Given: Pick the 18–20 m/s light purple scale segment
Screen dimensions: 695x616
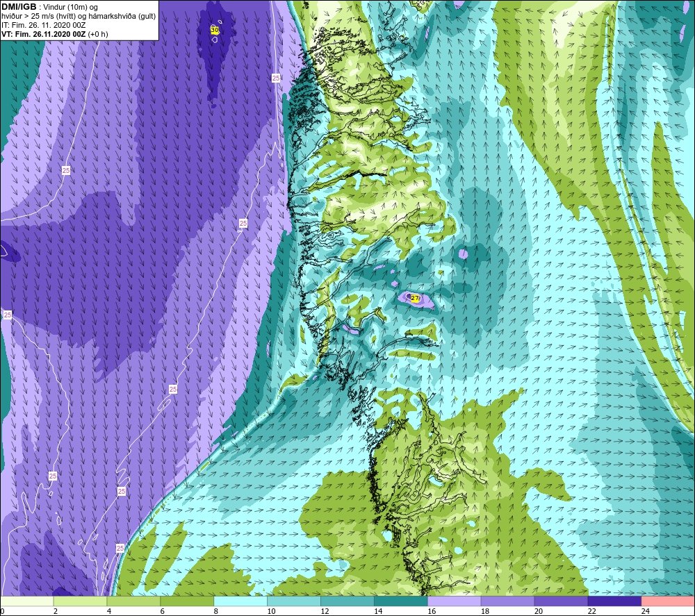Looking at the screenshot, I should pyautogui.click(x=507, y=601).
